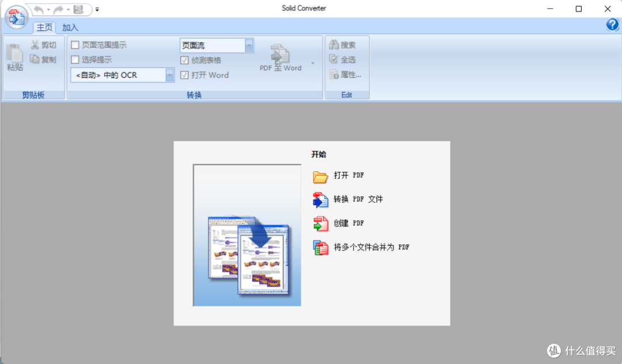Viewport: 622px width, 364px height.
Task: Click the 开始 heading text
Action: click(318, 154)
